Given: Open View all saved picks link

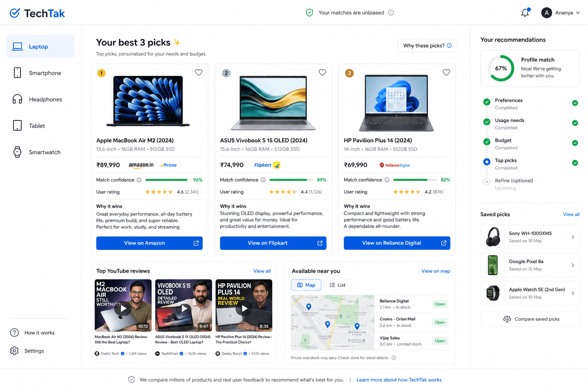Looking at the screenshot, I should [571, 214].
